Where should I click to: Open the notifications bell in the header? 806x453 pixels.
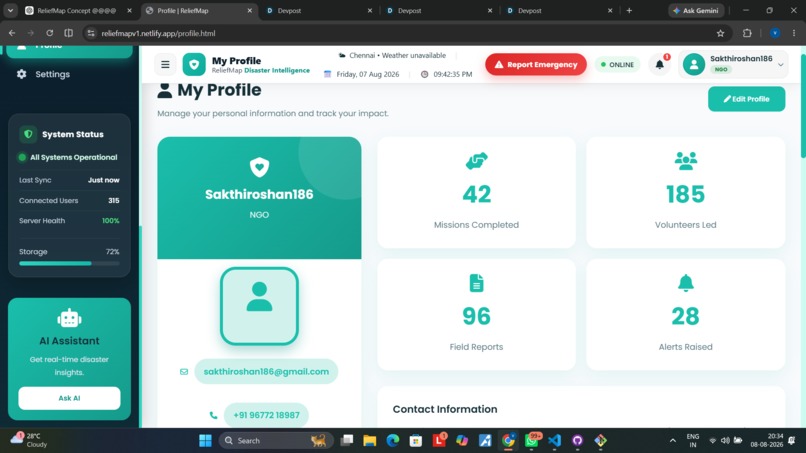click(x=660, y=64)
